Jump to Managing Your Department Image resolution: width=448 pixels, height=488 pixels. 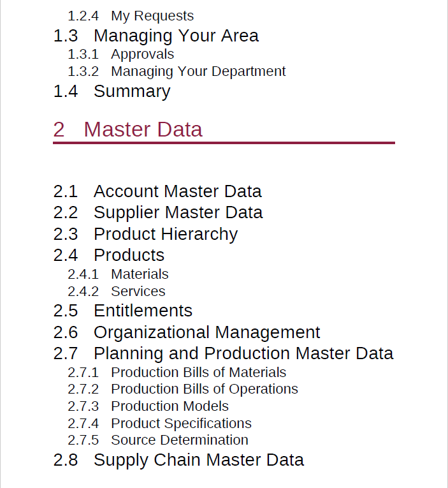pos(198,71)
